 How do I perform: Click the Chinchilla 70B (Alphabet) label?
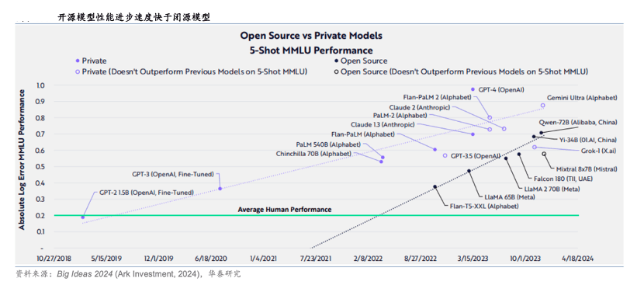tap(313, 154)
